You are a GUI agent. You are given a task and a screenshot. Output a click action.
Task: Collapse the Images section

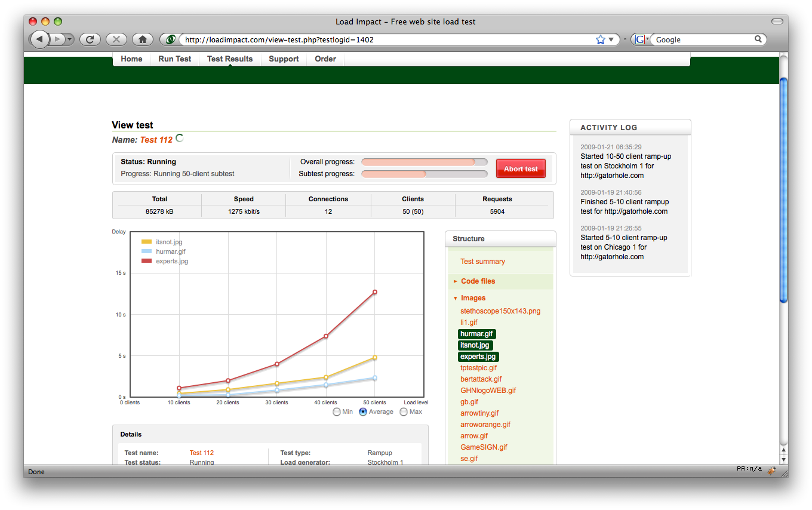coord(473,298)
